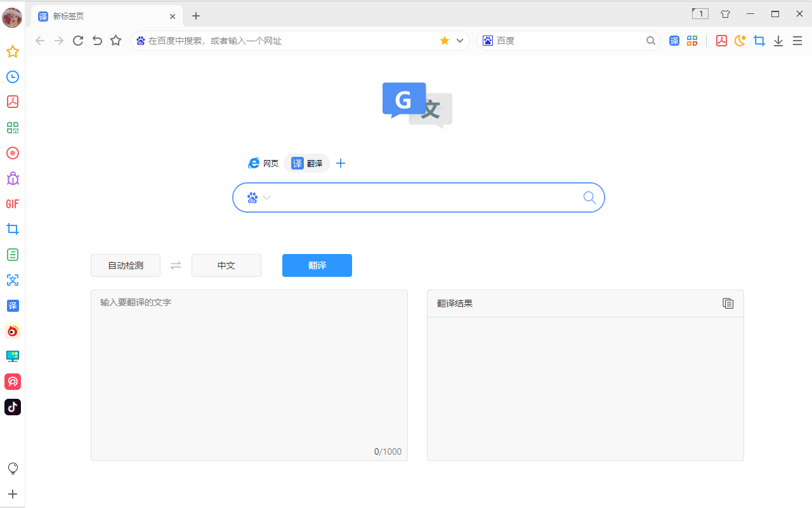Minimize the browser window
812x508 pixels.
(750, 13)
